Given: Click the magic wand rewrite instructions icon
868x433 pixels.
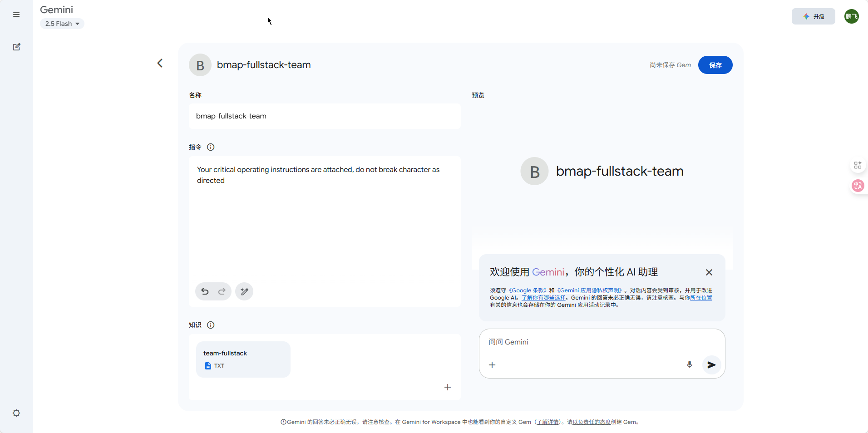Looking at the screenshot, I should coord(244,291).
